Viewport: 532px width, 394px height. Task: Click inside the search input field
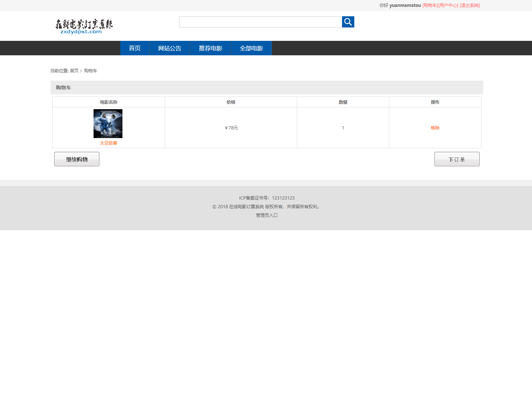260,22
